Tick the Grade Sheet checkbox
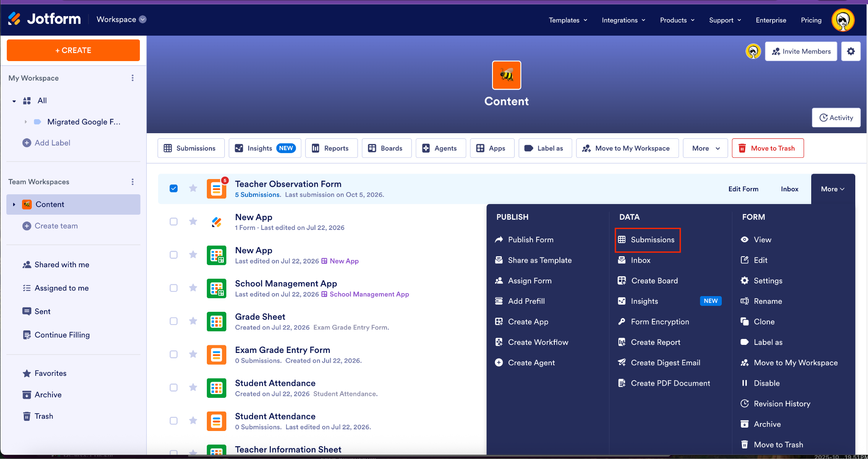This screenshot has height=459, width=868. click(x=174, y=321)
